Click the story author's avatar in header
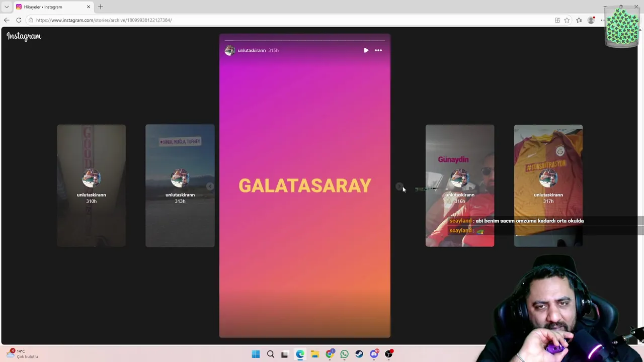The height and width of the screenshot is (362, 644). [230, 50]
